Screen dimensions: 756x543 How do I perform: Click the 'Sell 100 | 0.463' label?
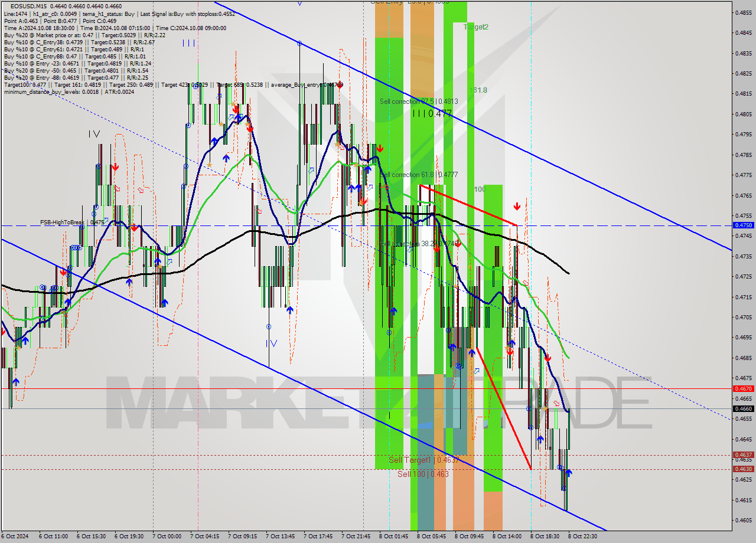coord(423,474)
